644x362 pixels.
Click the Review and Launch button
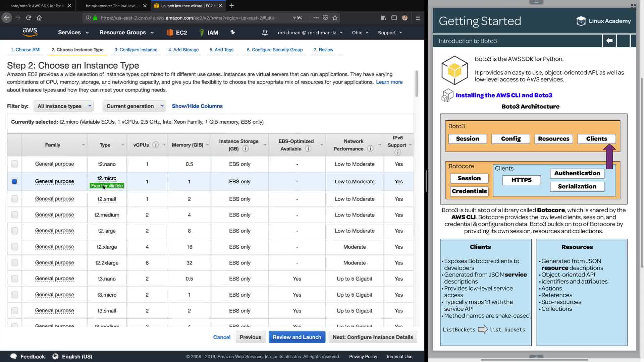click(297, 337)
